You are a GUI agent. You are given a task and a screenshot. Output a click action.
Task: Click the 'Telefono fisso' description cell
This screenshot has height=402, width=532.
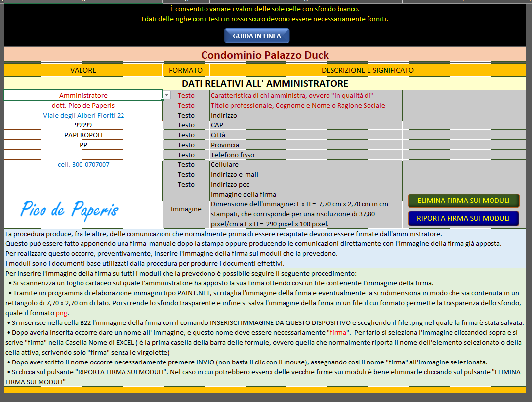click(x=306, y=155)
